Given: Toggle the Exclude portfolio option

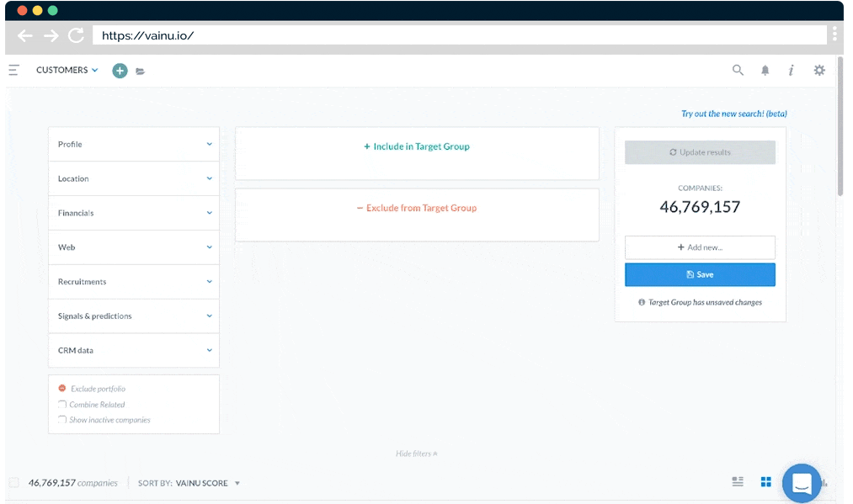Looking at the screenshot, I should [62, 389].
